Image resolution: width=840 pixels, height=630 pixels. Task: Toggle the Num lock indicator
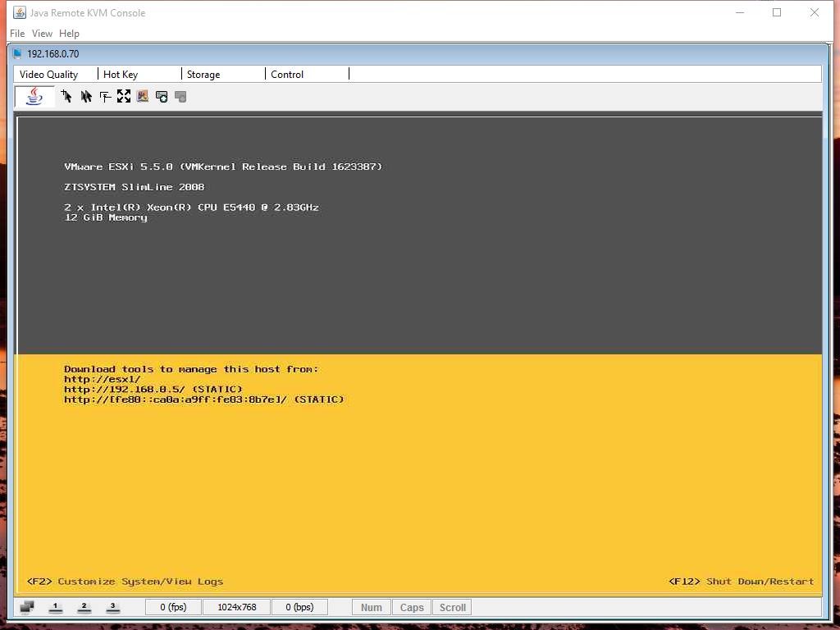tap(371, 607)
